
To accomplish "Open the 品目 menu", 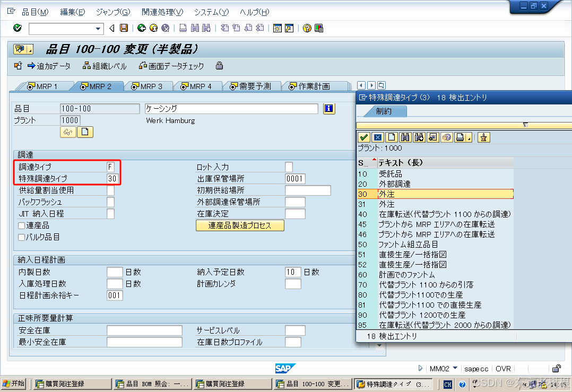I will pos(35,12).
